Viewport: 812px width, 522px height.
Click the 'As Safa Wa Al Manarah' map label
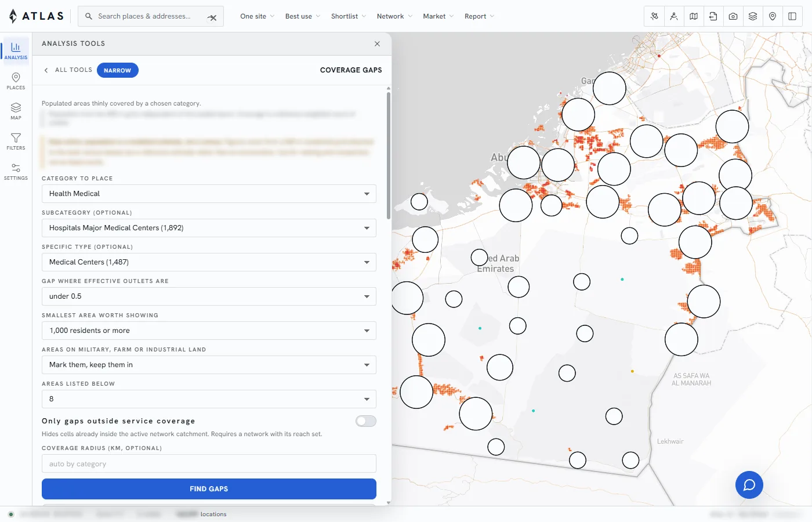(x=691, y=380)
